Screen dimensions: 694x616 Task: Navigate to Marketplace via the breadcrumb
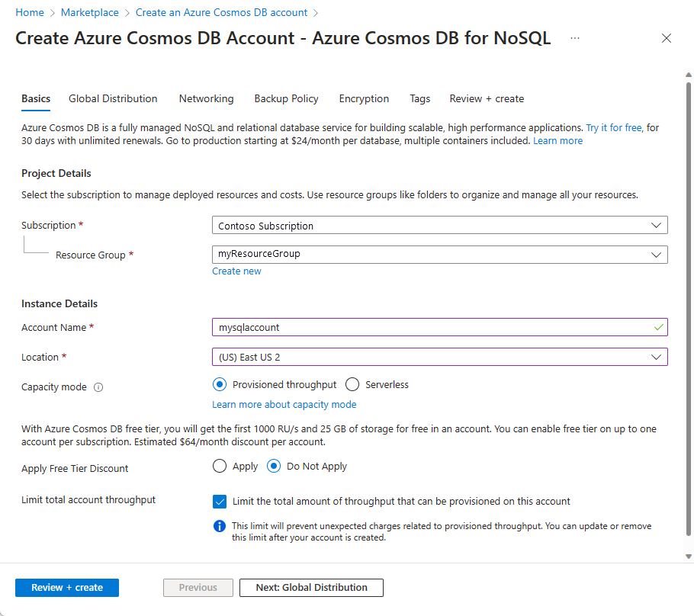89,12
